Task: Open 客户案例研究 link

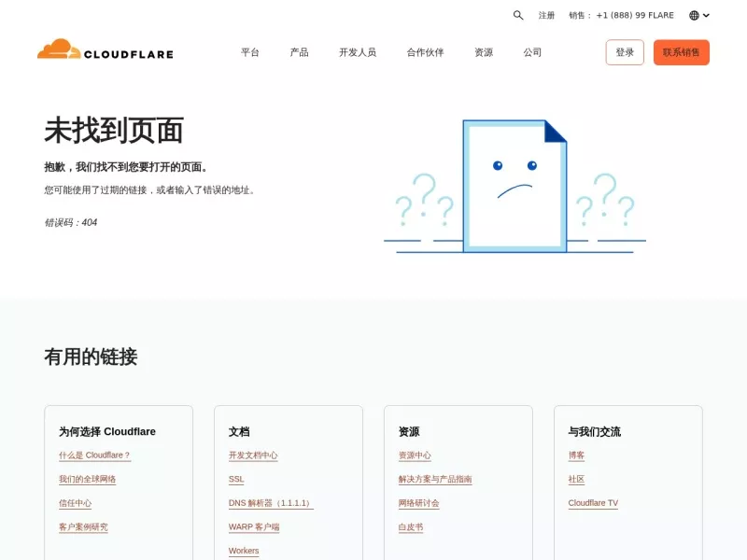Action: click(x=83, y=526)
